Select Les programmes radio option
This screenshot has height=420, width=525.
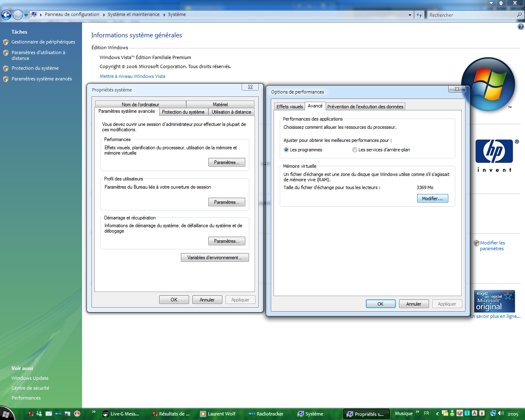pos(303,150)
